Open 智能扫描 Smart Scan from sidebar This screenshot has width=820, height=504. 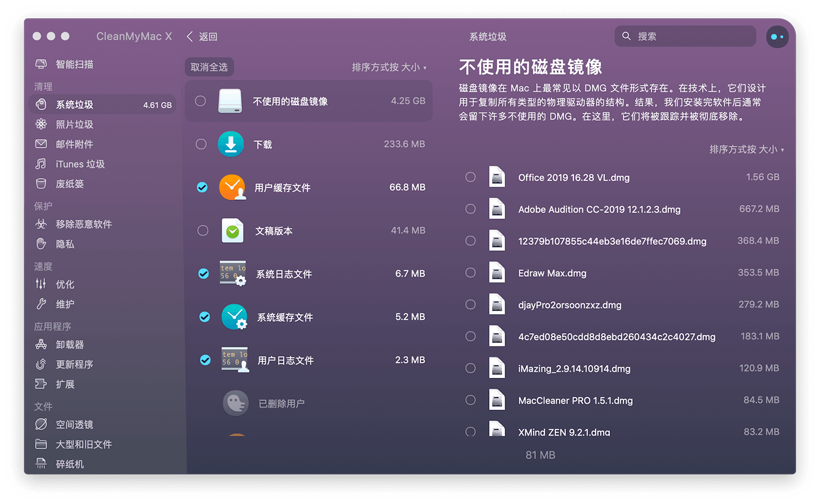pyautogui.click(x=74, y=64)
